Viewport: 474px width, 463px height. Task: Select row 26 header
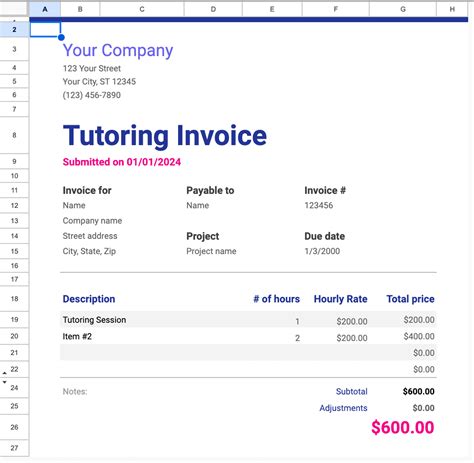tap(14, 427)
